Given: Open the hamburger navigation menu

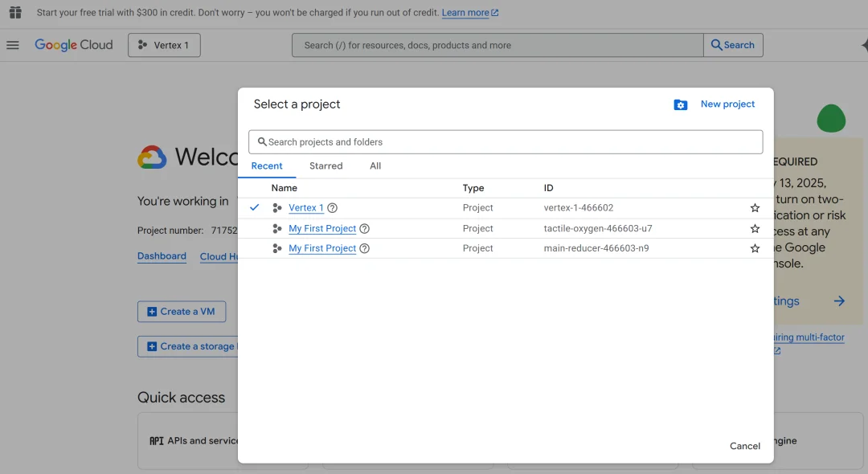Looking at the screenshot, I should coord(13,45).
